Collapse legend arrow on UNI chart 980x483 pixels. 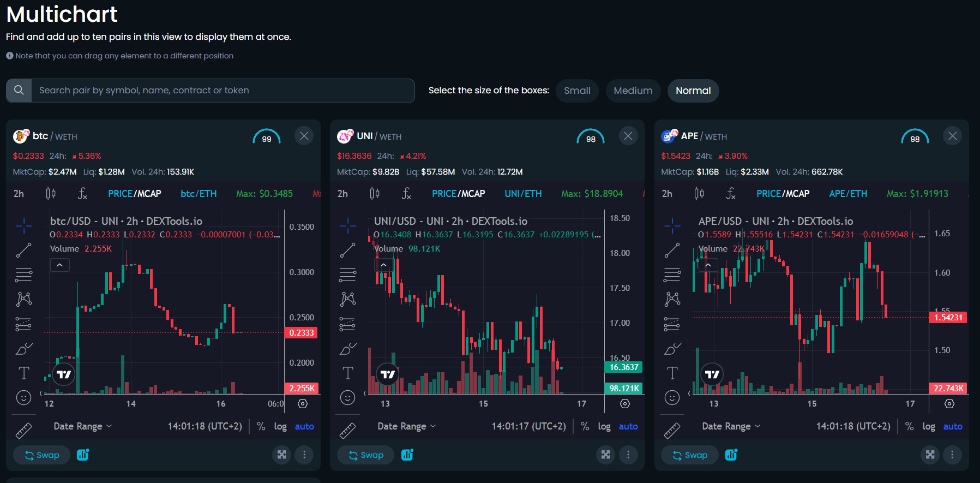click(x=383, y=265)
